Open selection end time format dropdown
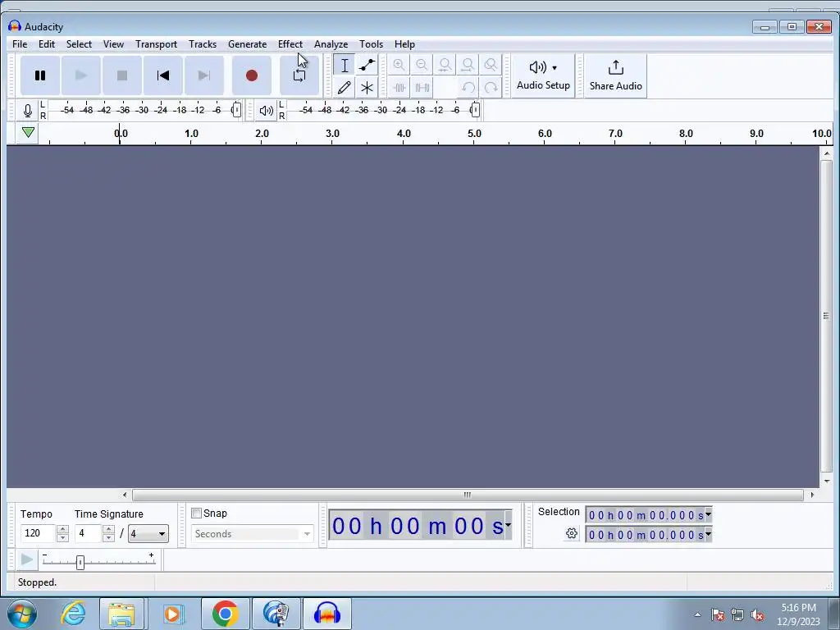 click(708, 534)
